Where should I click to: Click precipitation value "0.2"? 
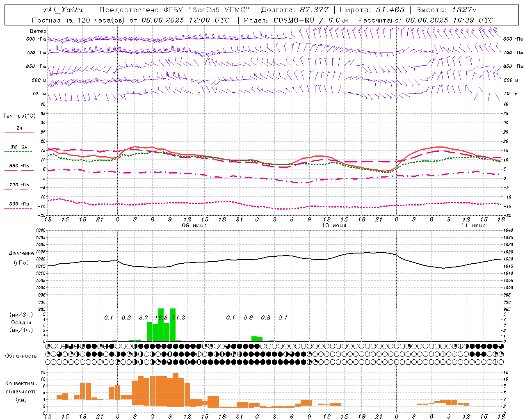(x=126, y=318)
